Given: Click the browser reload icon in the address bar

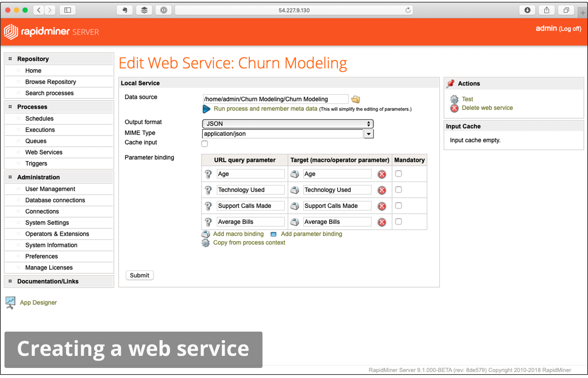Looking at the screenshot, I should point(408,10).
